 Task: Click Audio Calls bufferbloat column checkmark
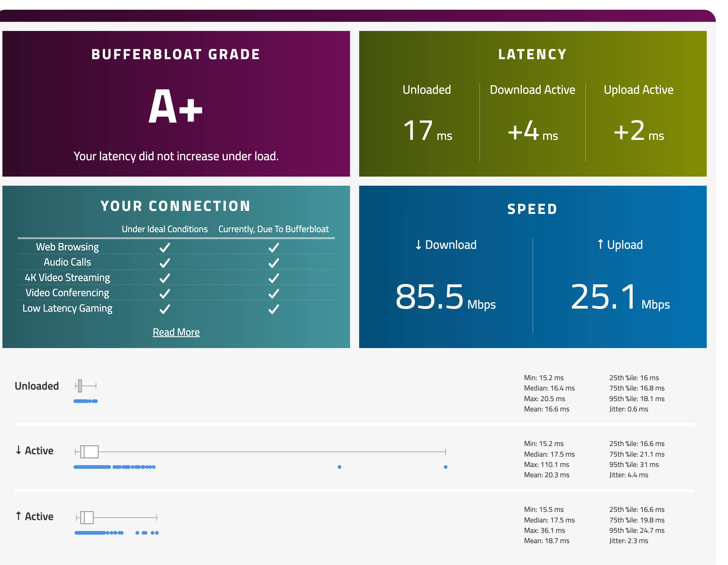[274, 263]
